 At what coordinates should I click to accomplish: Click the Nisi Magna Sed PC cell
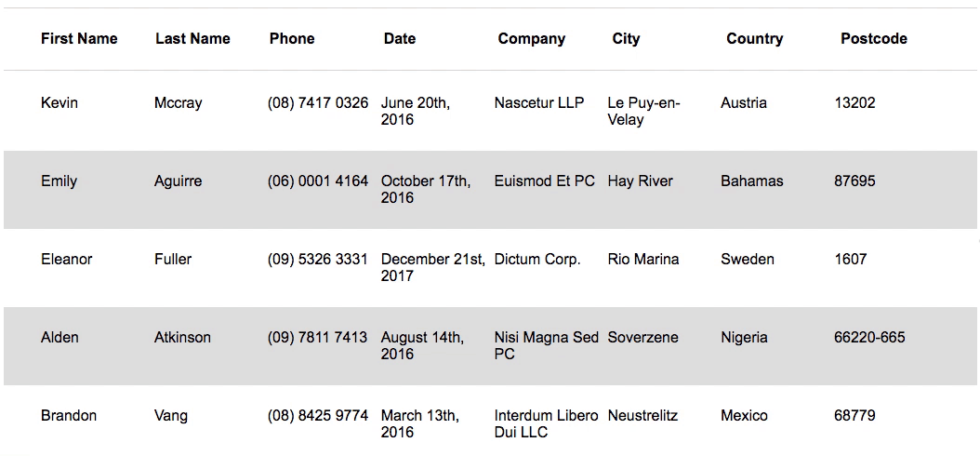coord(547,345)
